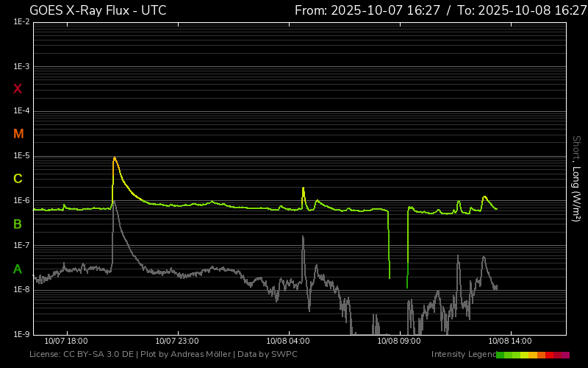Click the orange peak of the largest flare
Viewport: 588px width, 368px height.
coord(115,158)
